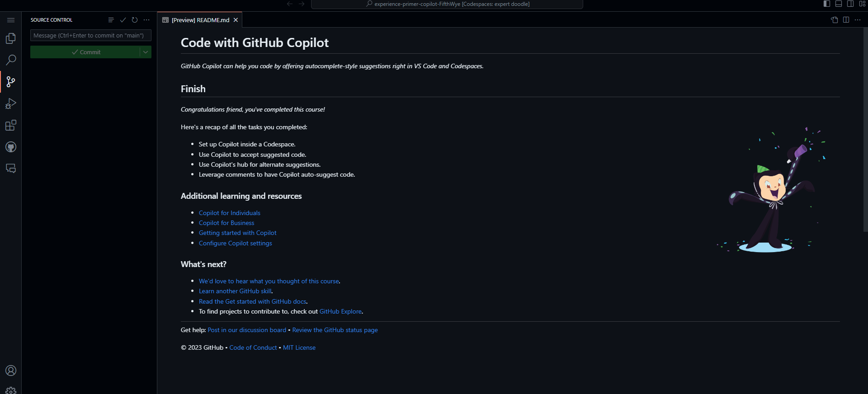The height and width of the screenshot is (394, 868).
Task: Click the Refresh icon in Source Control header
Action: tap(135, 20)
